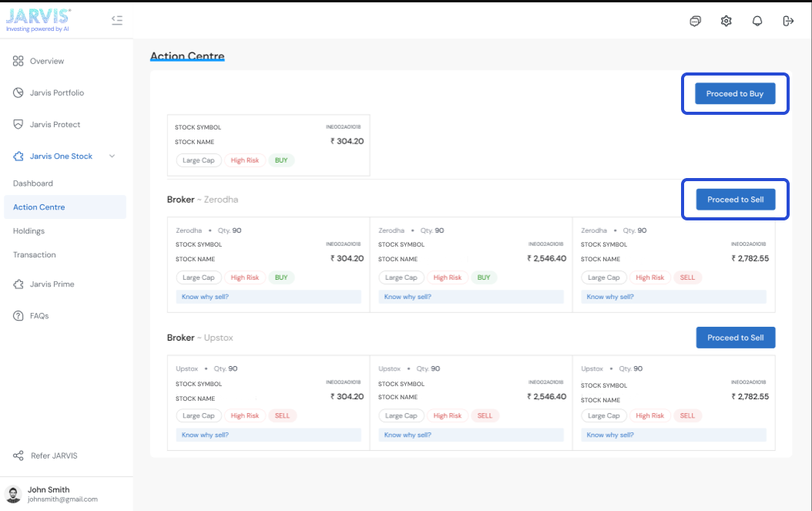Click the Broker ~ Zerodha heading

[203, 200]
